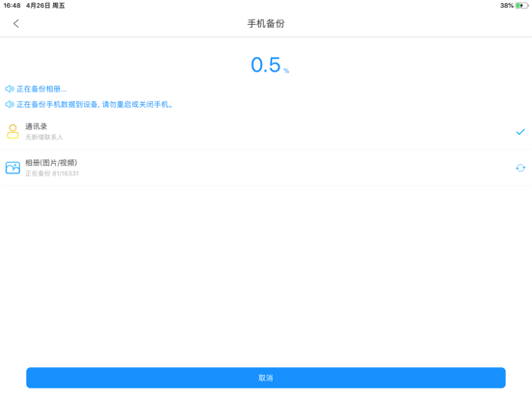The height and width of the screenshot is (399, 532).
Task: Tap the 4月26日 周五 date in the status bar
Action: coord(45,6)
